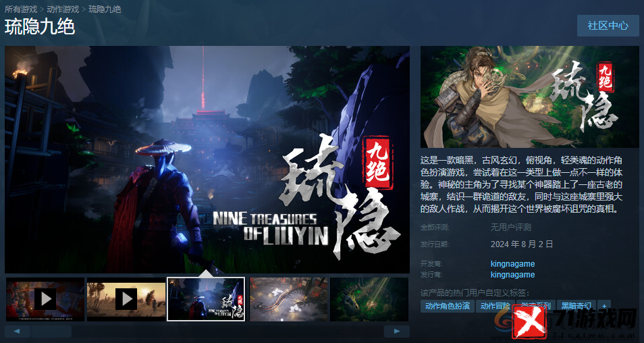Select the 动作角色扮演 tag

(448, 306)
